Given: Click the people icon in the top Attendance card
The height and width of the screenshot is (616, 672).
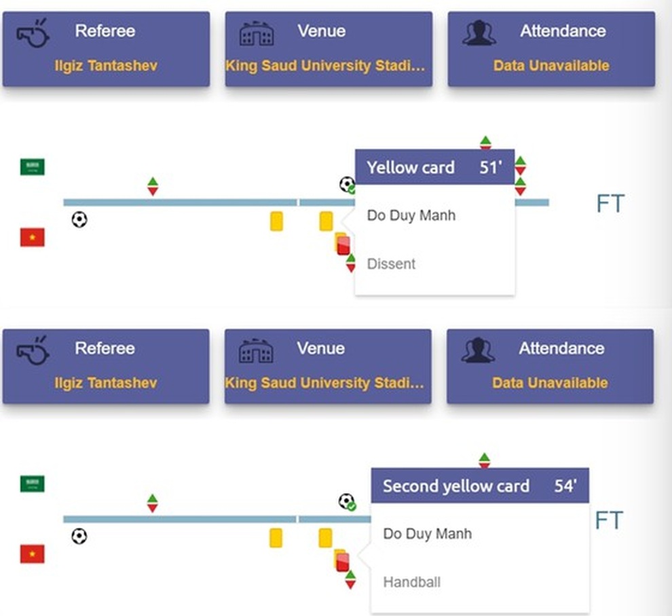Looking at the screenshot, I should pos(479,32).
